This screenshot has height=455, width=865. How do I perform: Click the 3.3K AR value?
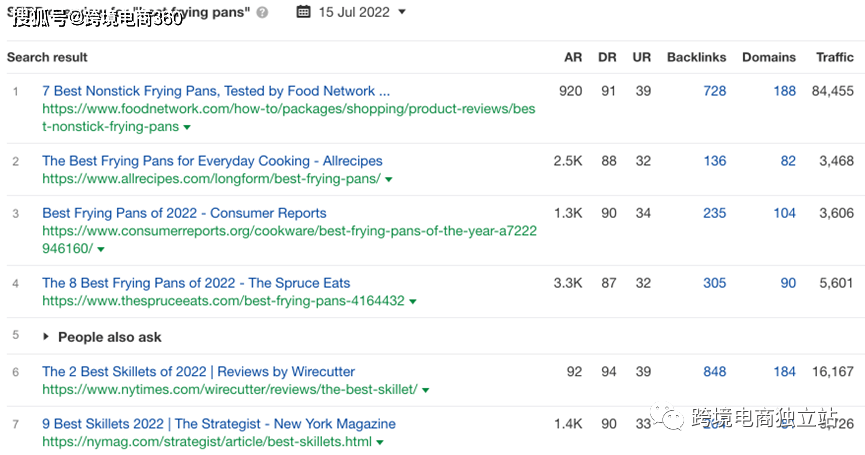coord(568,283)
